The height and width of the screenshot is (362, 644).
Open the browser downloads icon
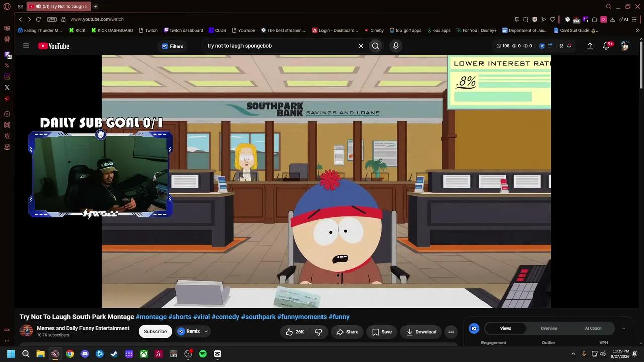tap(612, 19)
